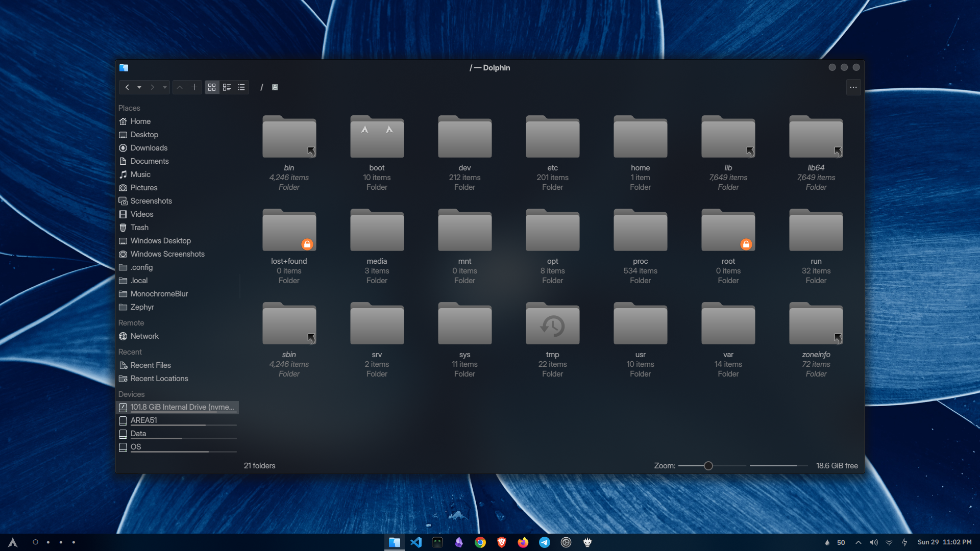Select the root breadcrumb in the path bar
The height and width of the screenshot is (551, 980).
coord(262,87)
